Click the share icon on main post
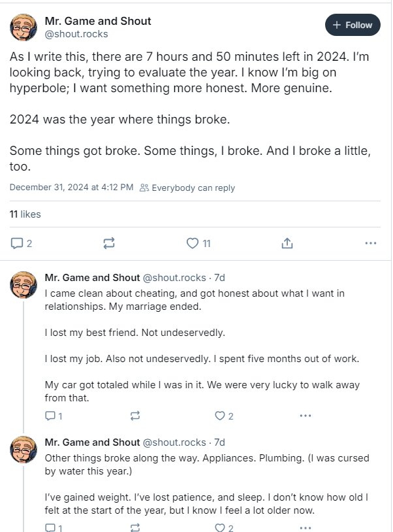Viewport: 393px width, 532px height. coord(287,243)
